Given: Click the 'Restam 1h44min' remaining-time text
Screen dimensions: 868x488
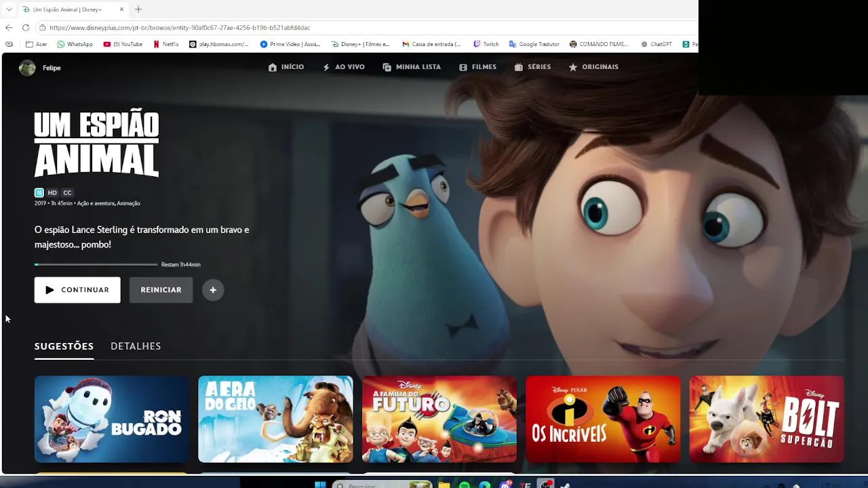Looking at the screenshot, I should coord(181,264).
